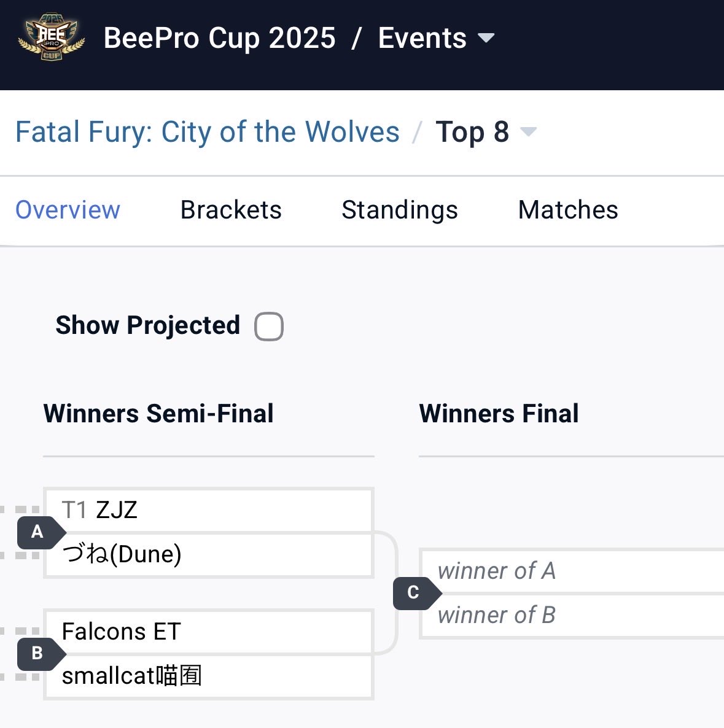The height and width of the screenshot is (728, 724).
Task: Select player T1 ZJZ entry
Action: click(x=209, y=510)
